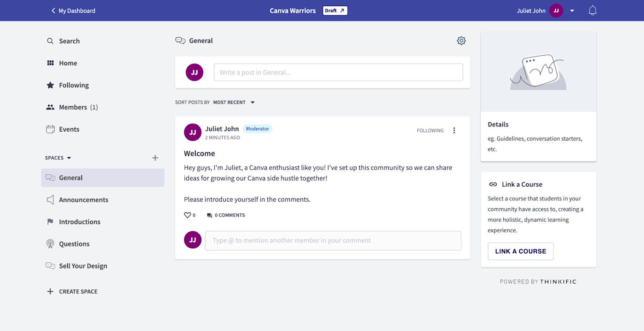Click the 0 Comments label

click(x=230, y=215)
